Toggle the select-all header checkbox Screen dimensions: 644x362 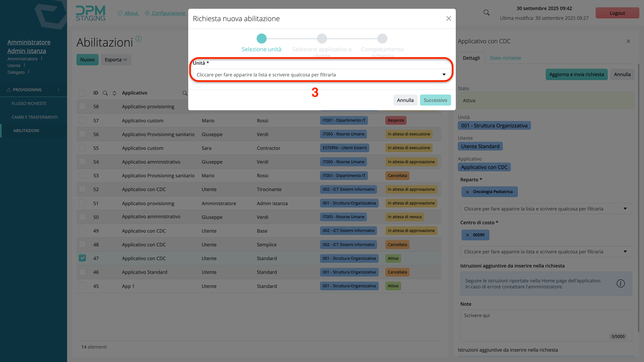point(82,93)
